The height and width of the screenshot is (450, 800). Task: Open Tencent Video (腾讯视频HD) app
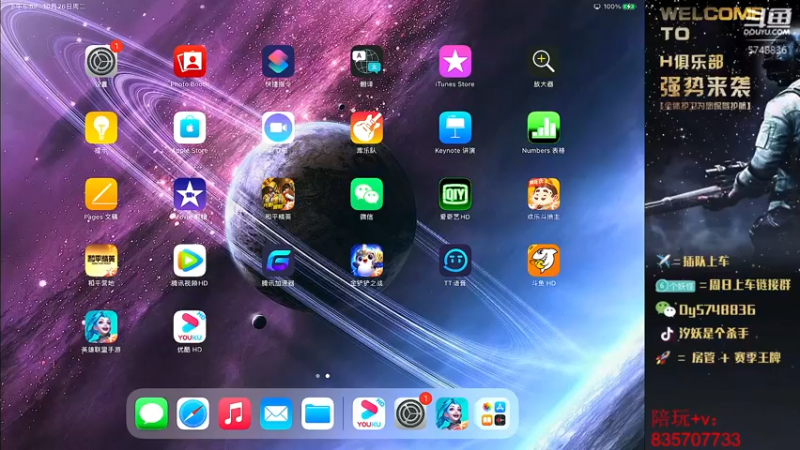click(x=190, y=261)
